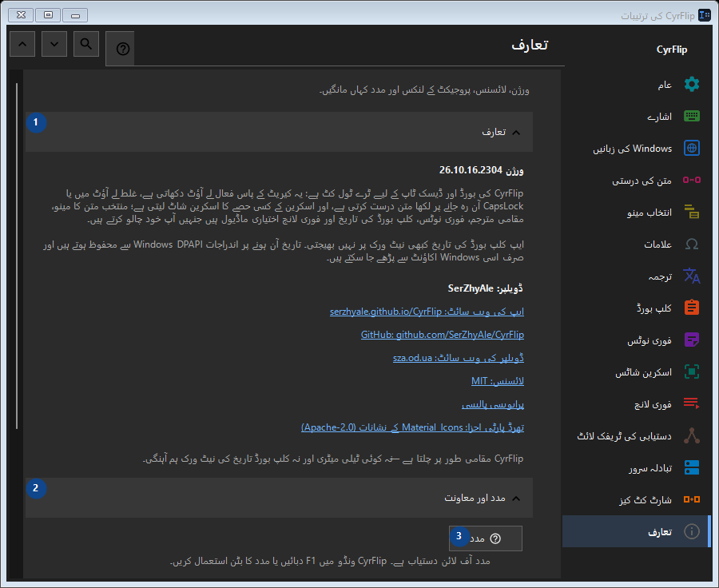
Task: Open the اشارے keyboard indicator icon
Action: 692,116
